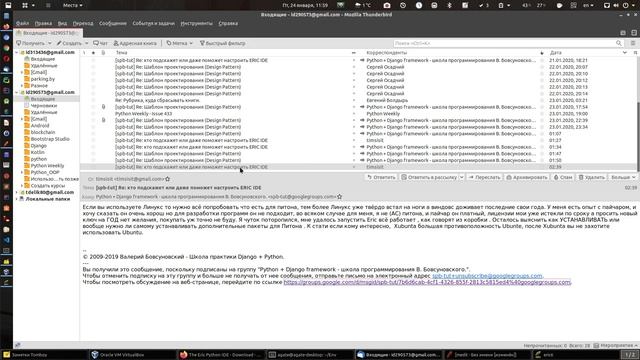
Task: Click Ответить в рассылку (Reply to list)
Action: (429, 177)
